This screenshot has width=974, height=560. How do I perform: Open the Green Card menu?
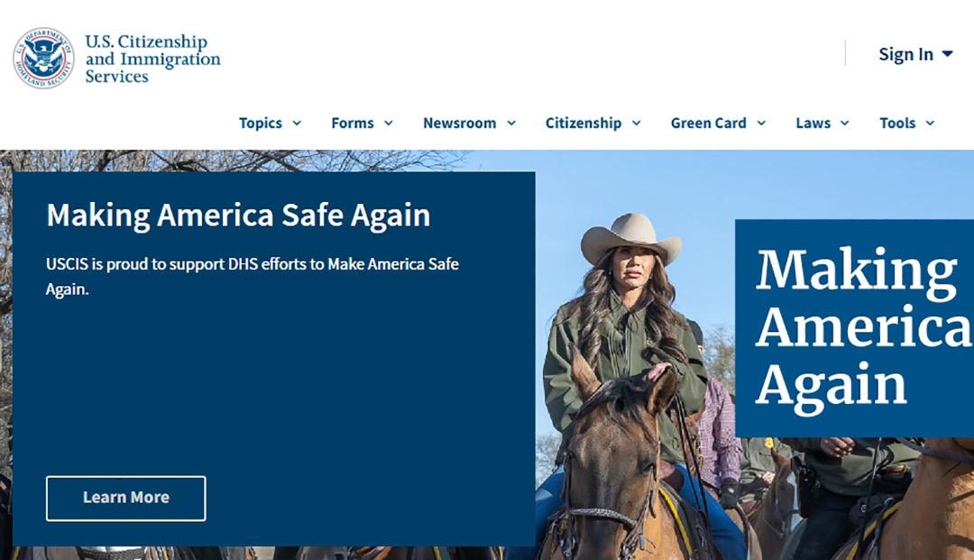coord(708,123)
